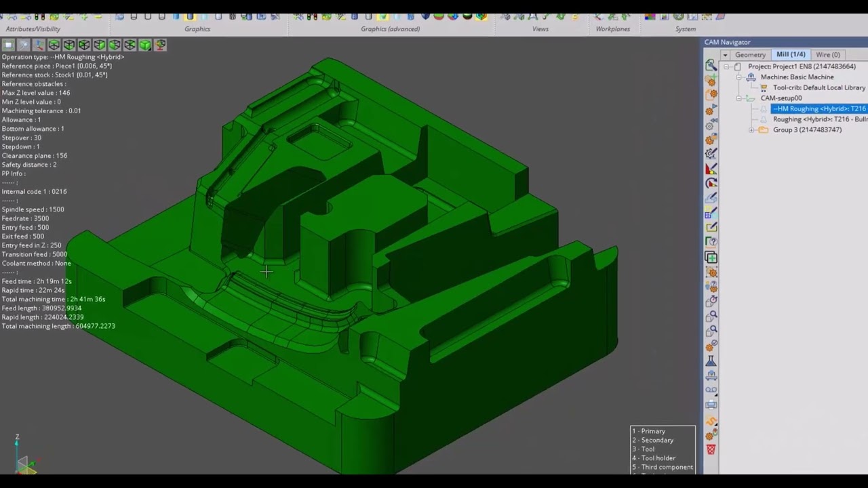This screenshot has height=488, width=868.
Task: Click the CAM Navigator panel title bar
Action: click(x=785, y=42)
